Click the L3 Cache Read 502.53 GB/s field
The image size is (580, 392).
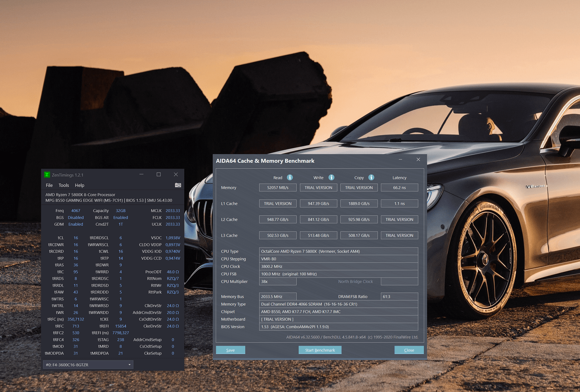(x=278, y=235)
